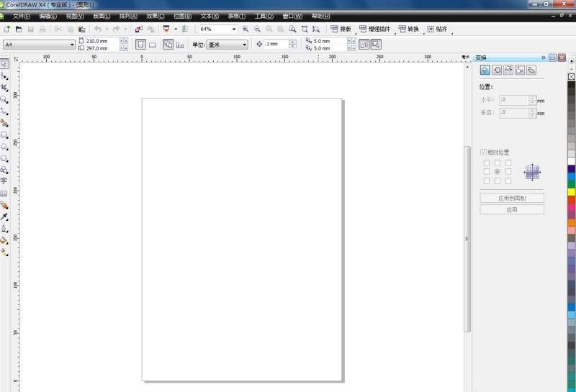This screenshot has width=576, height=392.
Task: Click the Open file folder icon
Action: click(x=19, y=29)
